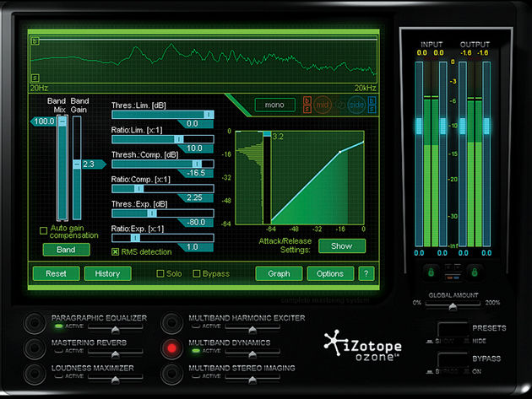Screen dimensions: 532x399
Task: Click the Reset button
Action: tap(57, 273)
